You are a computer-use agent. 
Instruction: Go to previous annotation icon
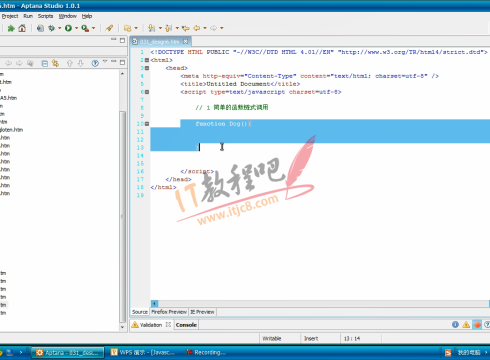pyautogui.click(x=169, y=28)
